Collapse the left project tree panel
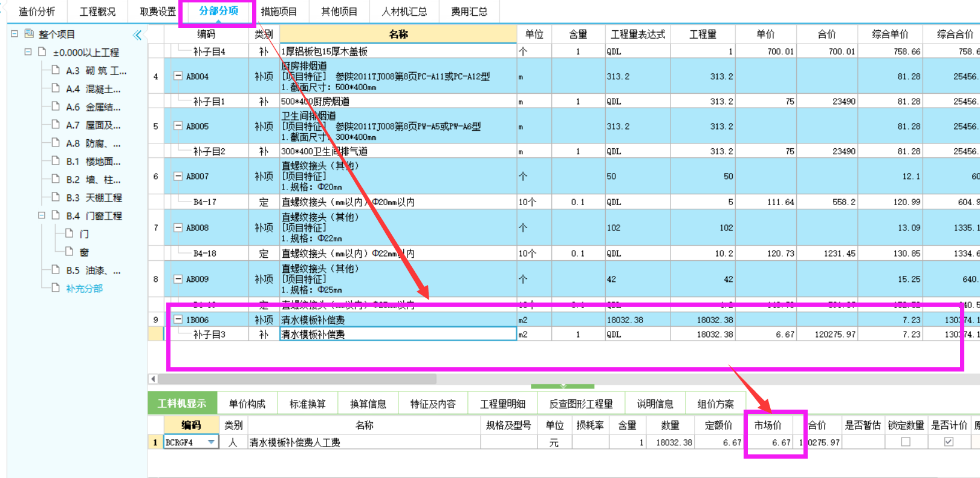980x478 pixels. tap(137, 34)
